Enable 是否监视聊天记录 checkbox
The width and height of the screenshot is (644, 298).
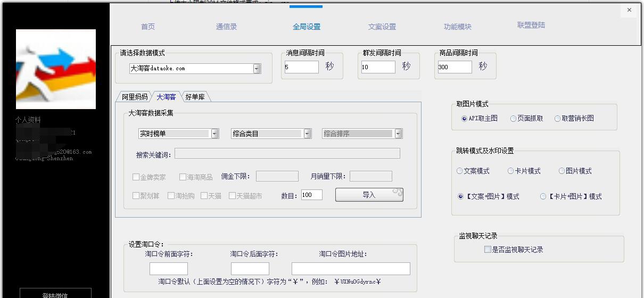coord(488,249)
